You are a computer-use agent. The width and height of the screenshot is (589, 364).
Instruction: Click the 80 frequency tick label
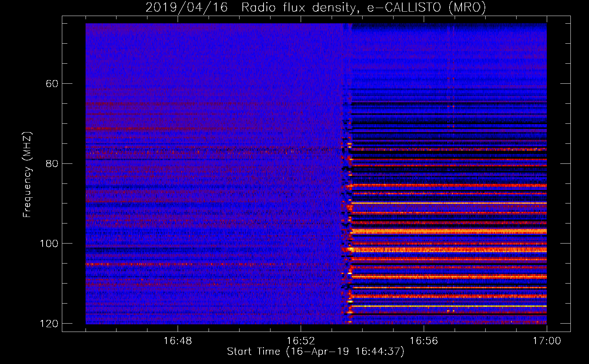[52, 163]
